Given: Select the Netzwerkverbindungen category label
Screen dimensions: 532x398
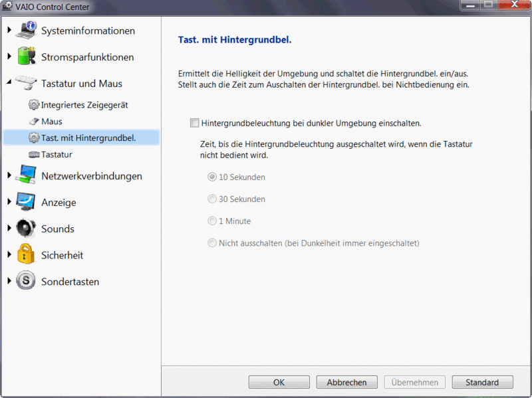Looking at the screenshot, I should [92, 176].
